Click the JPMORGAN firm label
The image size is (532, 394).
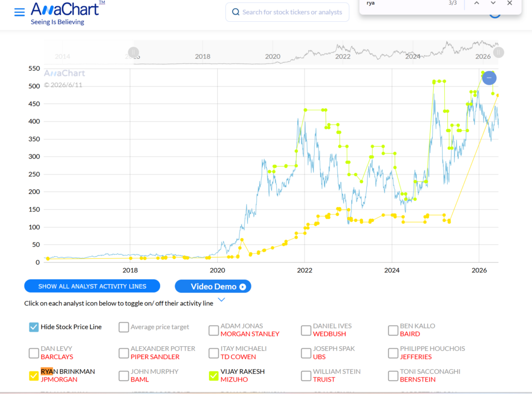(59, 379)
